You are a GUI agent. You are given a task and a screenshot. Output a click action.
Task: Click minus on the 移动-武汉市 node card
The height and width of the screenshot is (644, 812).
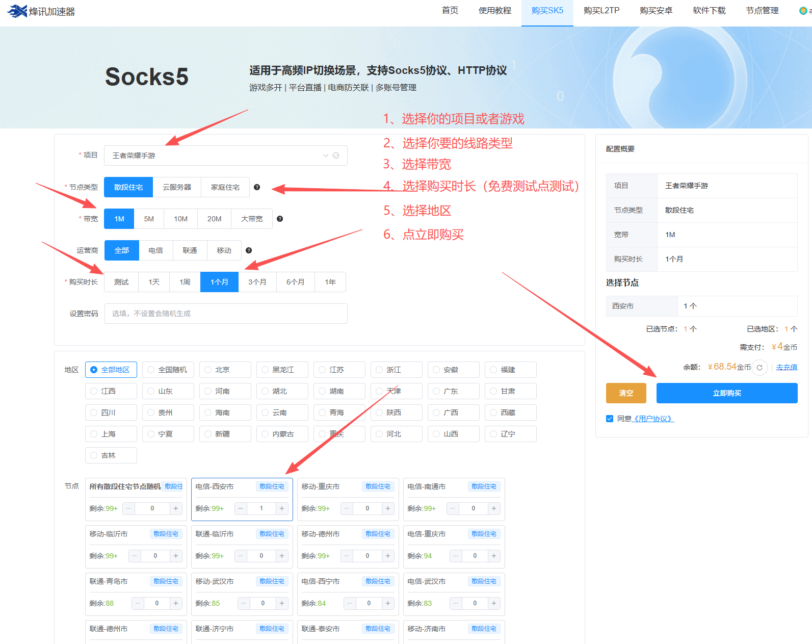[x=244, y=603]
